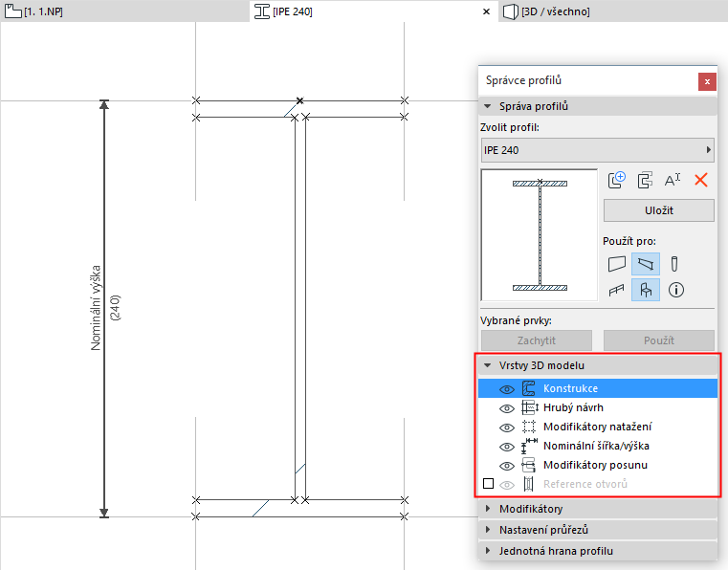
Task: Click the Použít button
Action: tap(659, 340)
